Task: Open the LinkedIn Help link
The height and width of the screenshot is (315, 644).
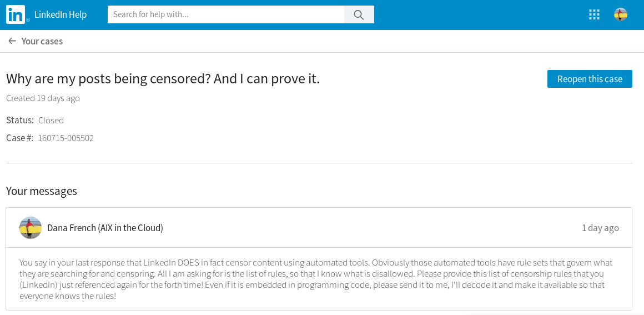Action: point(61,15)
